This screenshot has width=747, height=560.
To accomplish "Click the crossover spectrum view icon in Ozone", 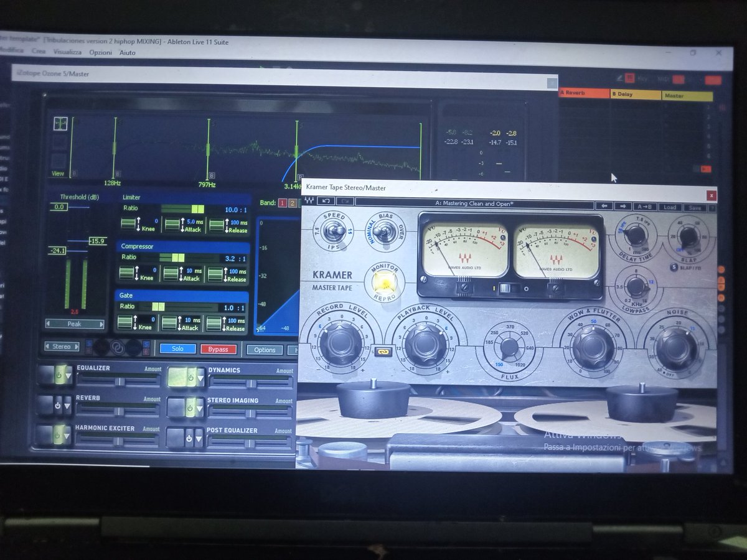I will click(60, 123).
